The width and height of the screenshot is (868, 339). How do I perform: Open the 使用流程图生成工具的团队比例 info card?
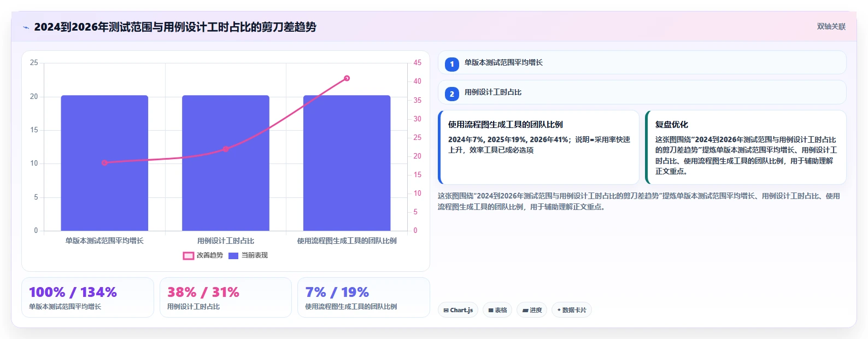538,148
